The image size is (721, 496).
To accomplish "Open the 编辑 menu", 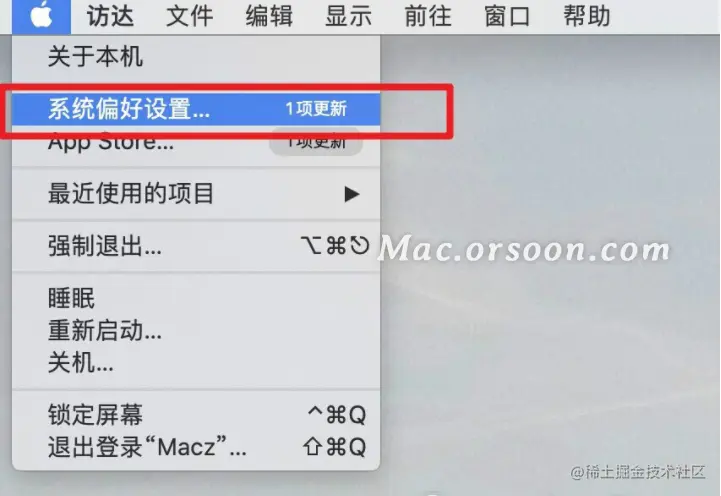I will (x=269, y=17).
